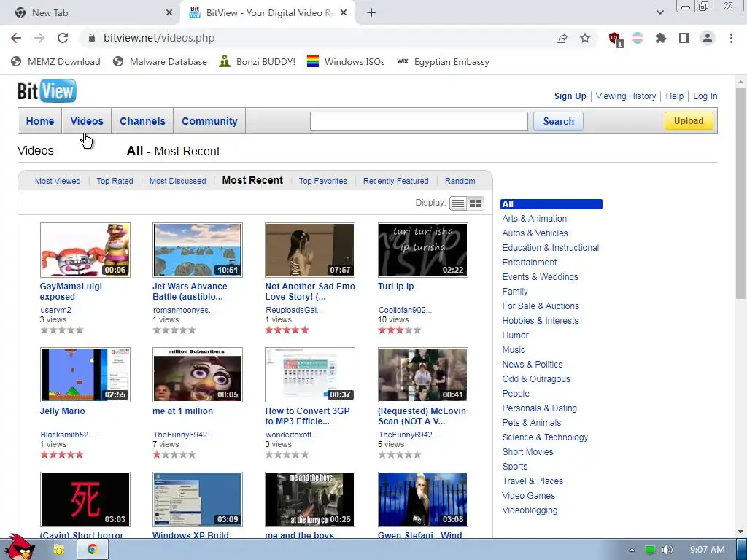The width and height of the screenshot is (747, 560).
Task: Go to the Home nav tab
Action: (40, 121)
